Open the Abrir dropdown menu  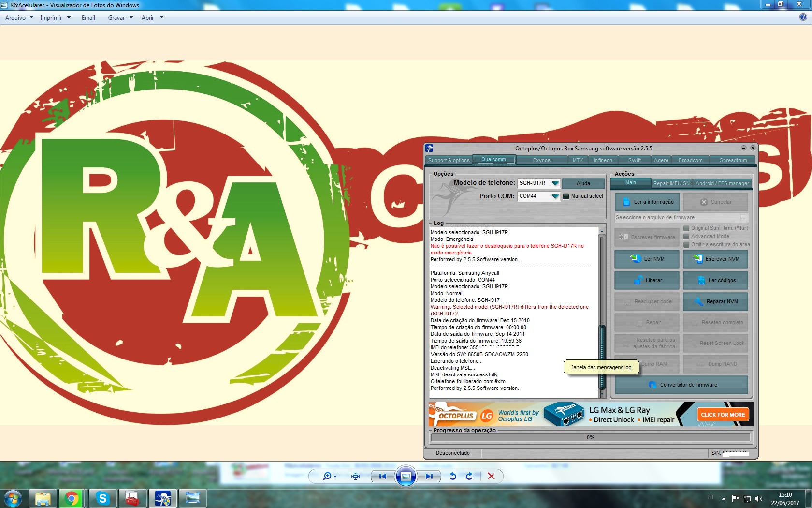[x=152, y=18]
